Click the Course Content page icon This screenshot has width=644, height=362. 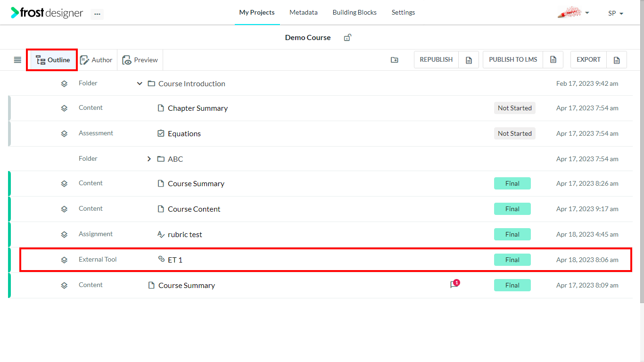pos(161,209)
